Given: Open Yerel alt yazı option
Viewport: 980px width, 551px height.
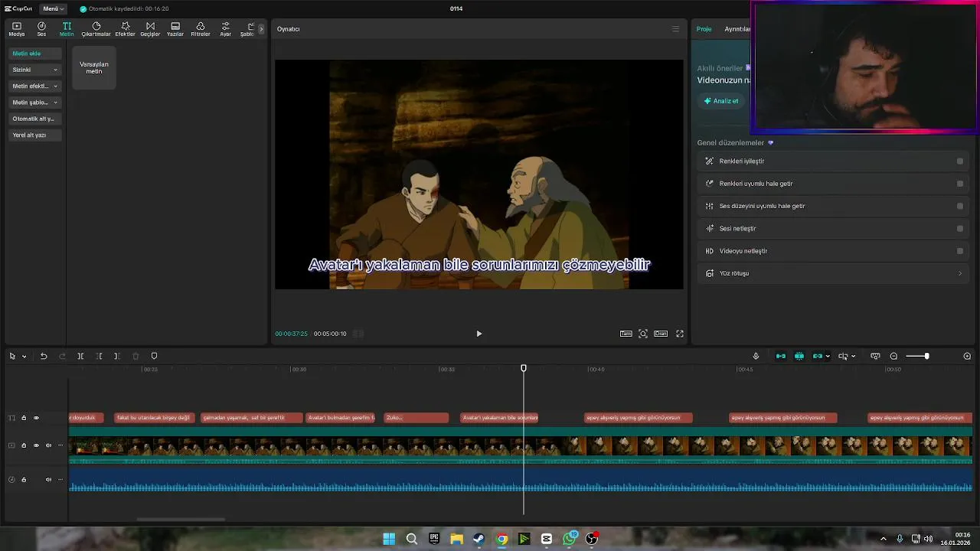Looking at the screenshot, I should [35, 135].
